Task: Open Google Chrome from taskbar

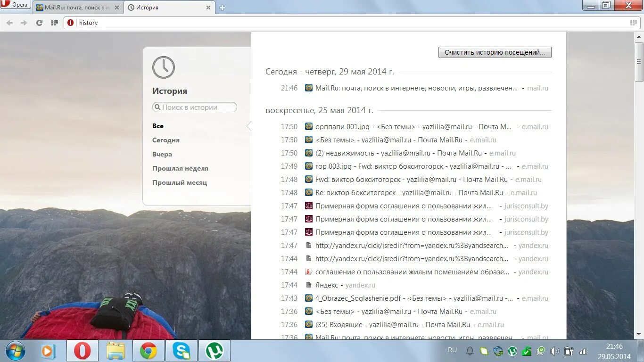Action: (x=148, y=351)
